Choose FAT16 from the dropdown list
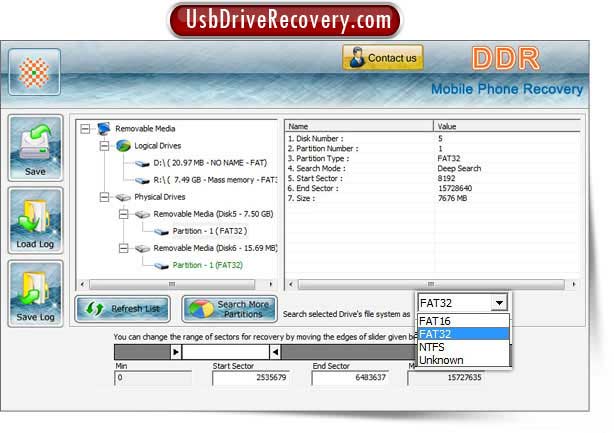Image resolution: width=614 pixels, height=433 pixels. pyautogui.click(x=435, y=321)
